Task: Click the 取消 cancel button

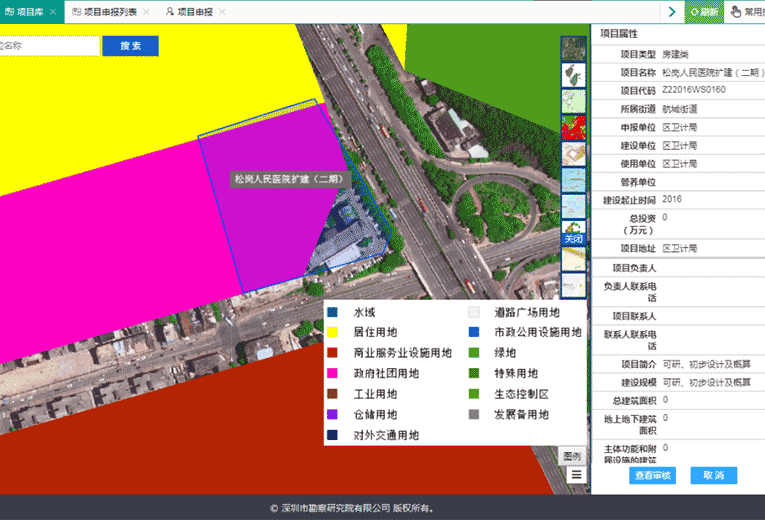Action: pyautogui.click(x=713, y=475)
